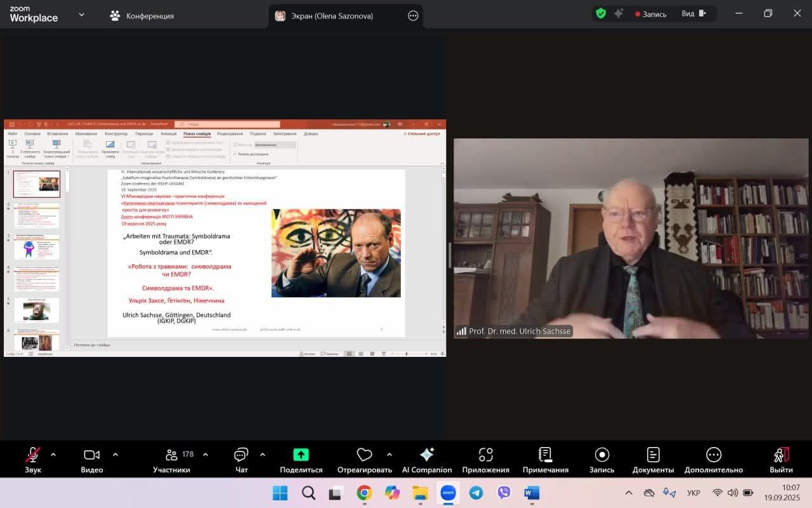Open Приложения apps icon
Viewport: 812px width, 508px height.
point(485,455)
